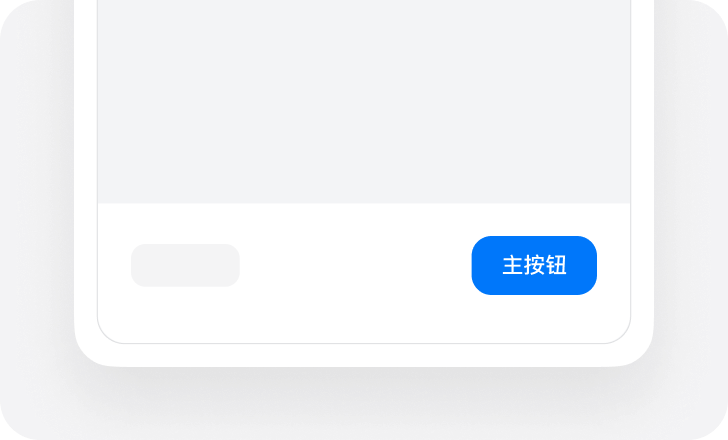Click the gray placeholder button
Viewport: 728px width, 440px height.
click(185, 265)
